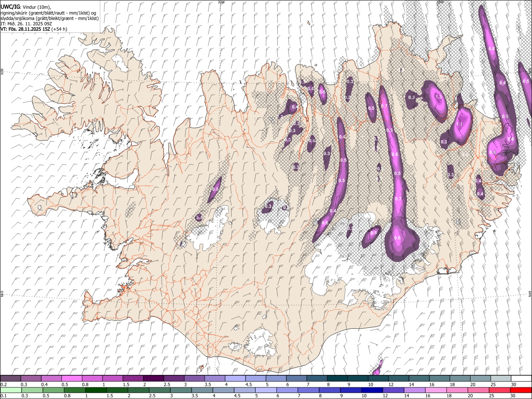Click the green-row red swatch after 30
This screenshot has width=532, height=399.
coord(520,390)
